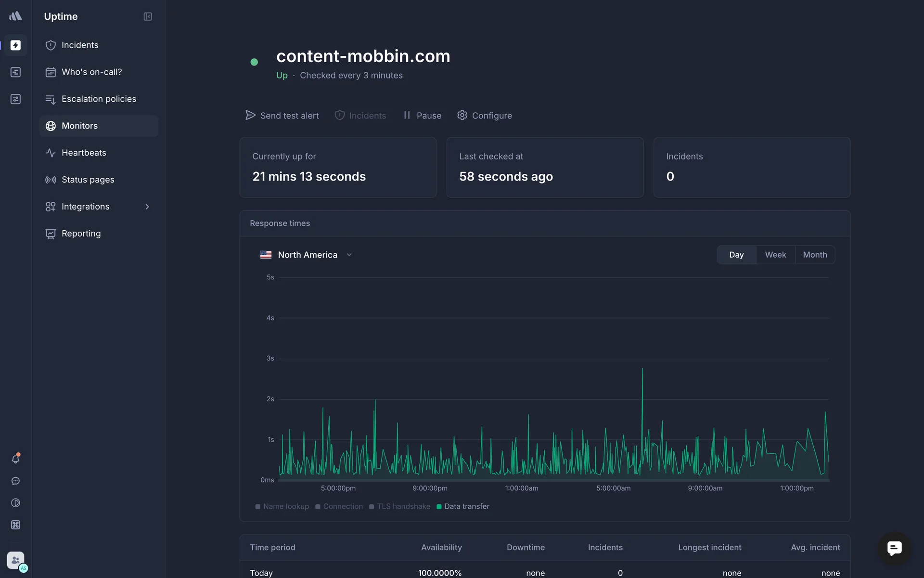
Task: Open the notifications bell icon
Action: point(15,459)
